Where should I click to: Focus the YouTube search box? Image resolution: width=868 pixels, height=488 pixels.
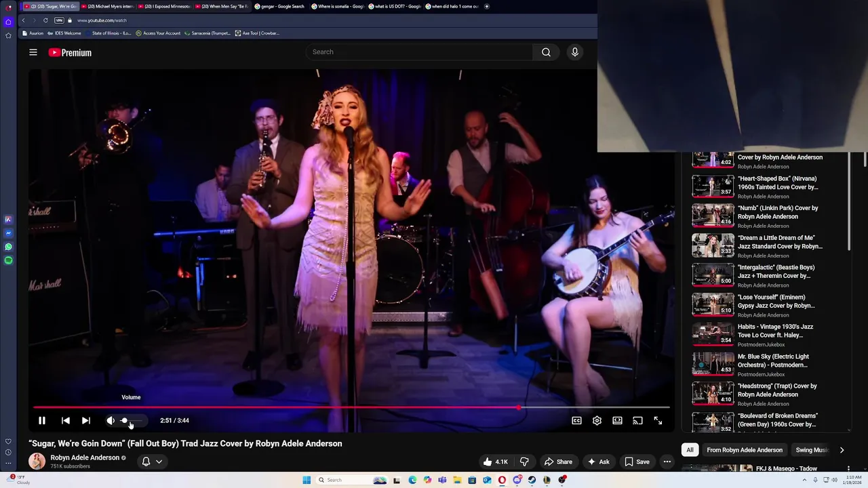pos(419,52)
